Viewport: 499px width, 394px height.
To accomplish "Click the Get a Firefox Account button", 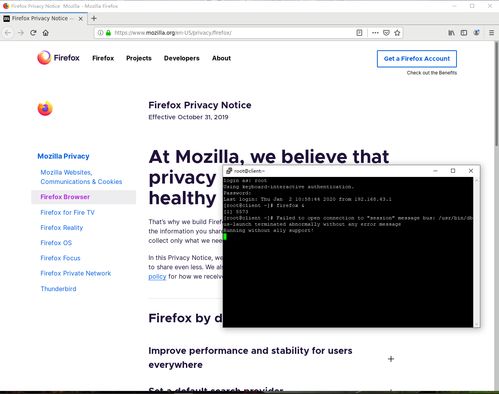I will (417, 59).
